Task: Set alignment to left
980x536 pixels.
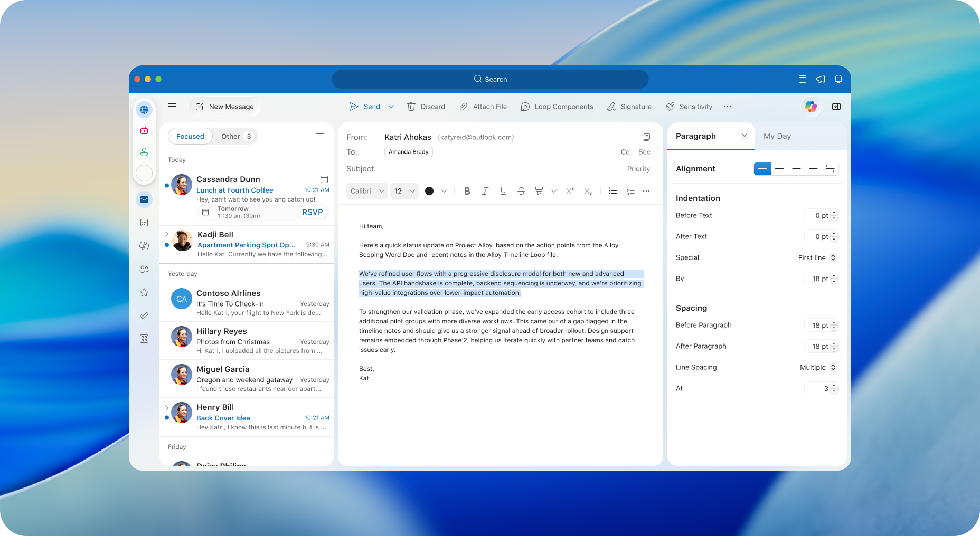Action: tap(762, 169)
